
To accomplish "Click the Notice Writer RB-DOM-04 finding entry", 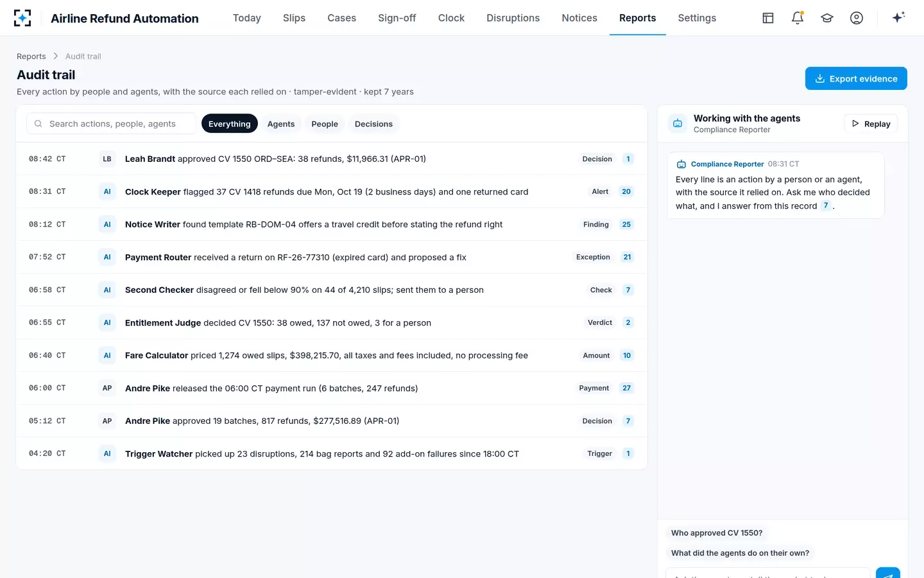I will (332, 224).
